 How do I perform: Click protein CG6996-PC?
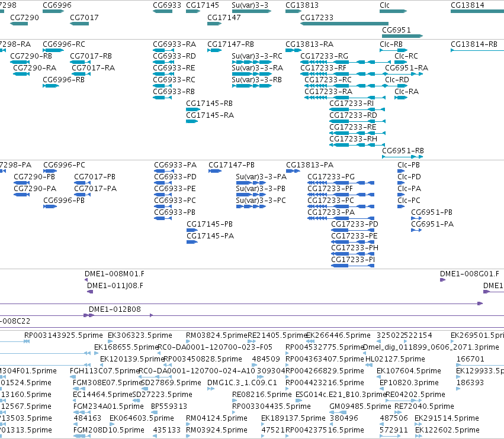click(x=65, y=164)
